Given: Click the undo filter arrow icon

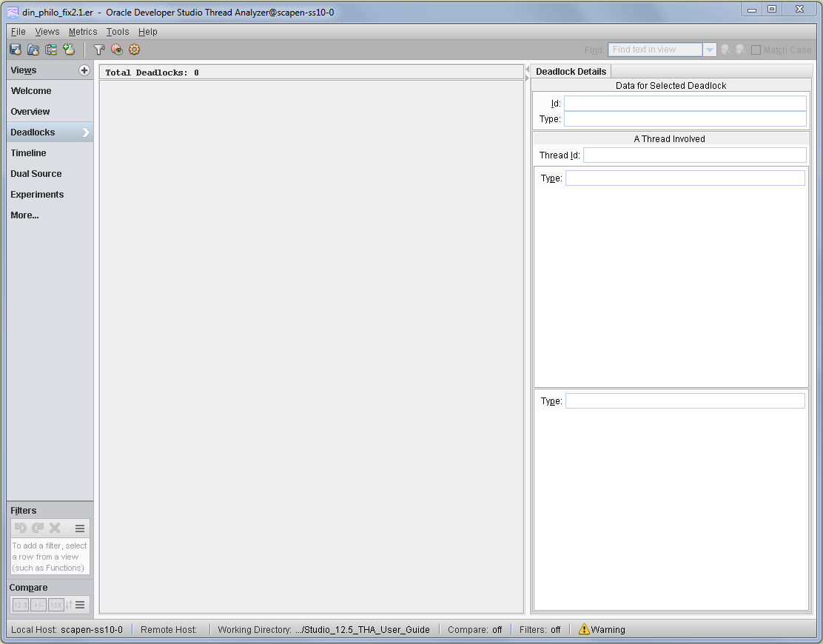Looking at the screenshot, I should coord(21,528).
